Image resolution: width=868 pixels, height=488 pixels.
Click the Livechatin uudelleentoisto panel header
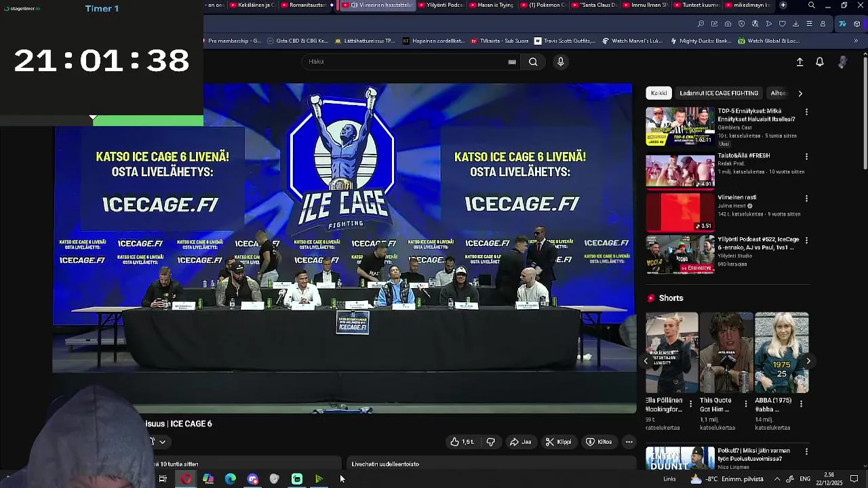pos(491,464)
